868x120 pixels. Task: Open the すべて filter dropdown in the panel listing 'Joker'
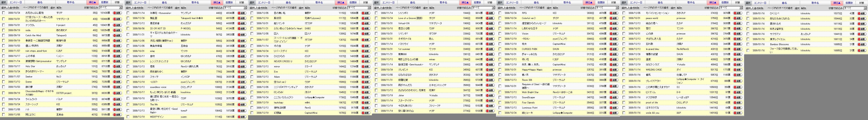(x=484, y=8)
